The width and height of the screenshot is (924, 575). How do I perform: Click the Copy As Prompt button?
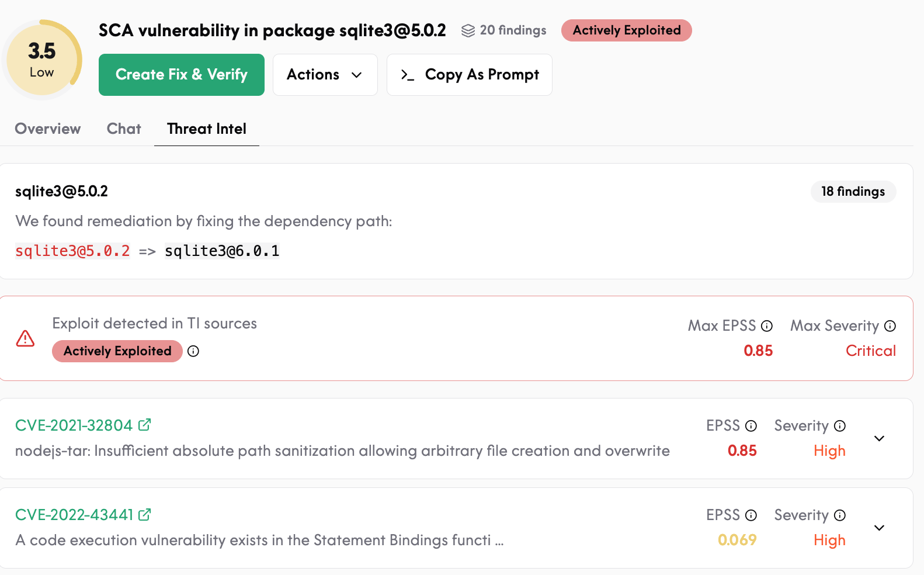point(470,75)
